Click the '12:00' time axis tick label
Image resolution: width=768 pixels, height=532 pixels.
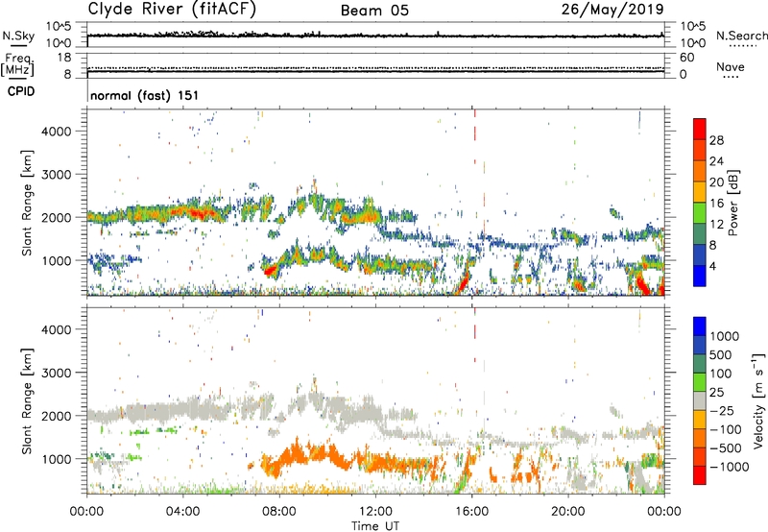tap(375, 512)
